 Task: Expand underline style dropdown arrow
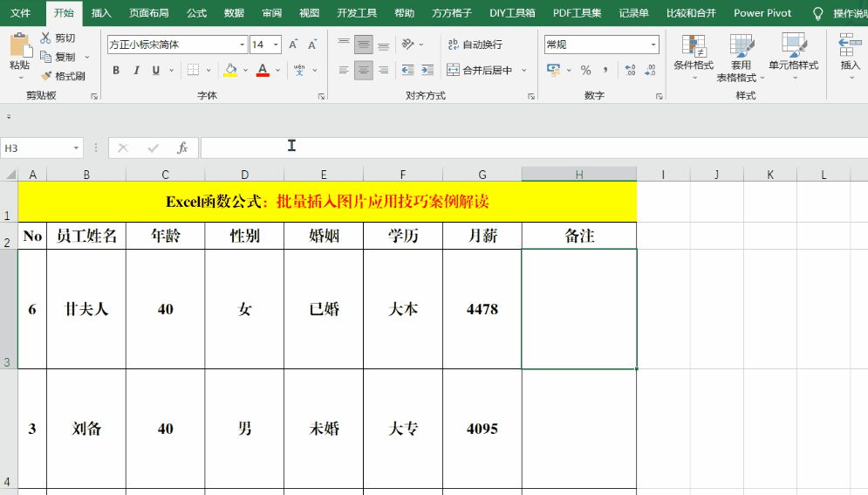pyautogui.click(x=171, y=71)
